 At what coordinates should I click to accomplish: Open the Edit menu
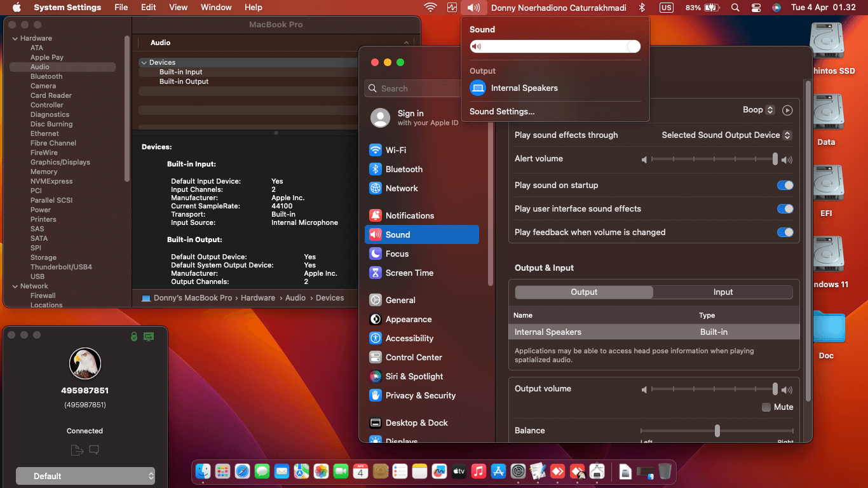coord(149,8)
